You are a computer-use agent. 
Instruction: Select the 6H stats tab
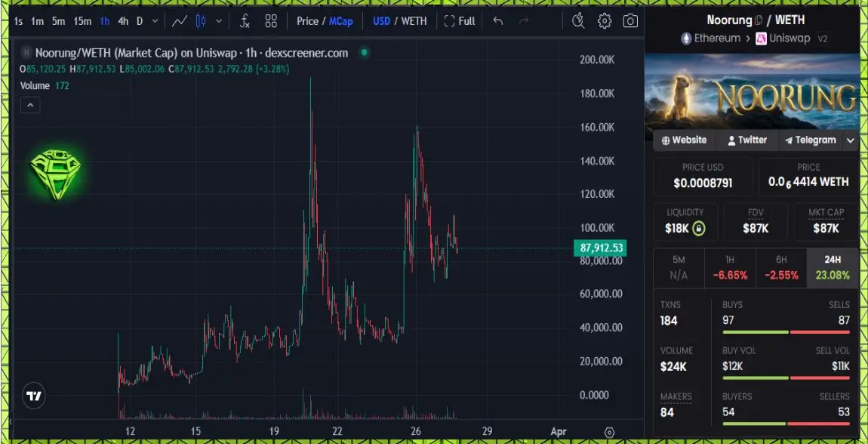pyautogui.click(x=781, y=268)
